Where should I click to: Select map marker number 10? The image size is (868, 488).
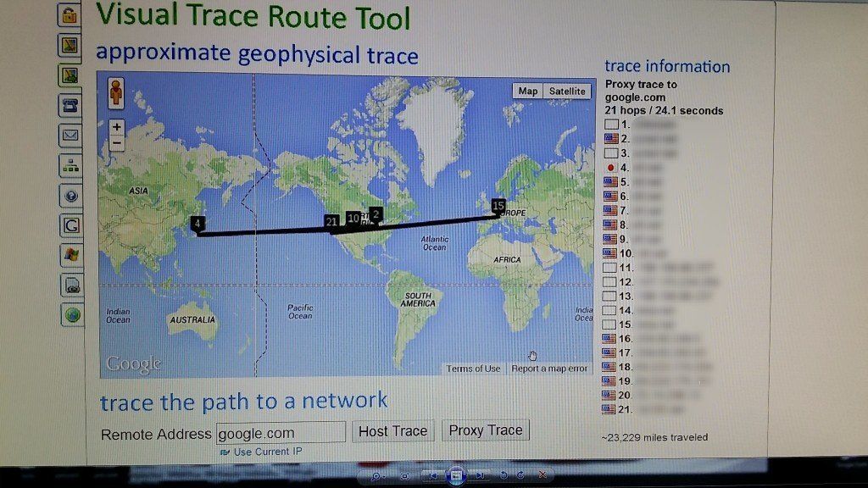(353, 219)
